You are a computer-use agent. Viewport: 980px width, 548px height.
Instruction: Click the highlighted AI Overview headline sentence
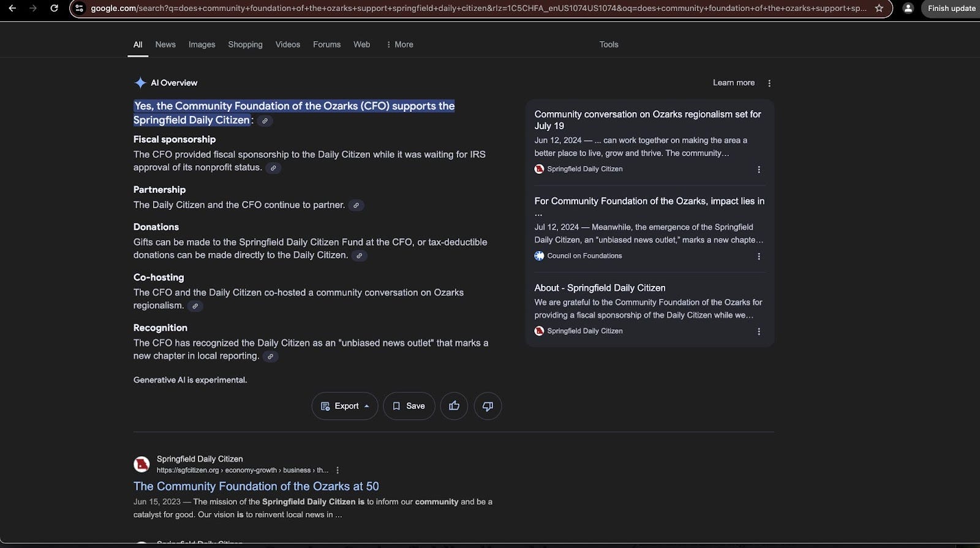click(x=294, y=113)
